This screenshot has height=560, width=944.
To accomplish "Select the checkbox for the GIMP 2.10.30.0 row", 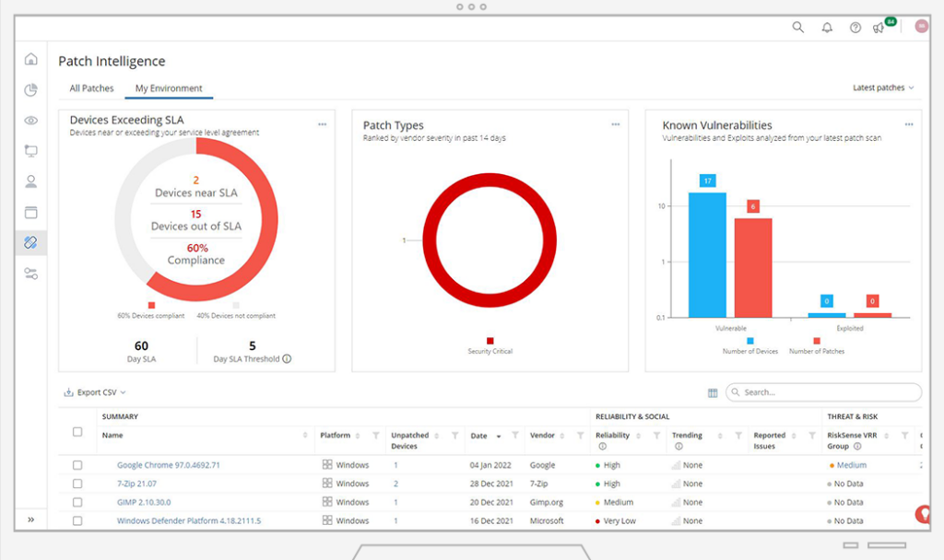I will tap(77, 502).
